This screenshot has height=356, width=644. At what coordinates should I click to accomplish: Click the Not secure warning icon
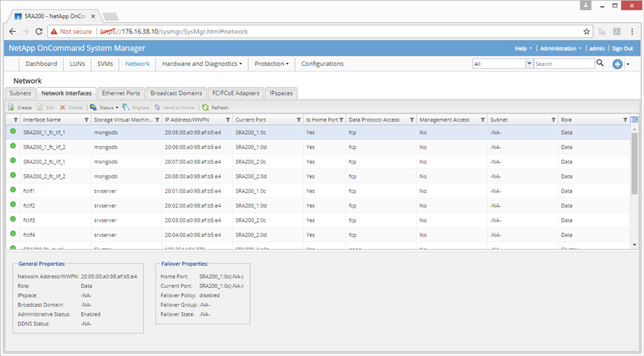pyautogui.click(x=55, y=32)
